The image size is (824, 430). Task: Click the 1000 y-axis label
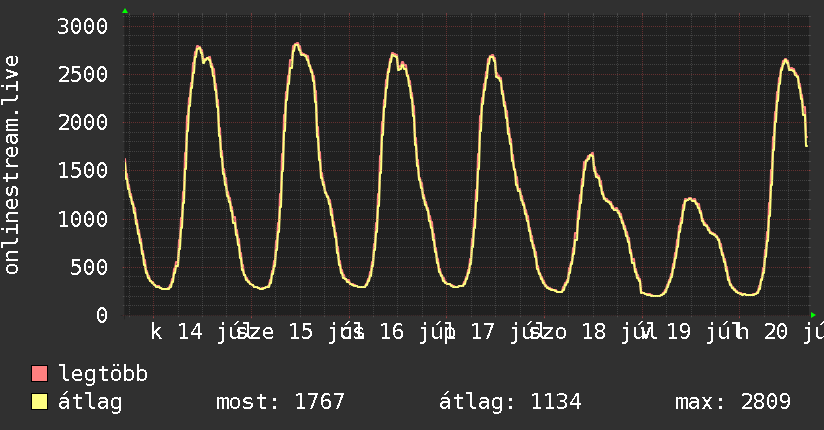[x=83, y=219]
